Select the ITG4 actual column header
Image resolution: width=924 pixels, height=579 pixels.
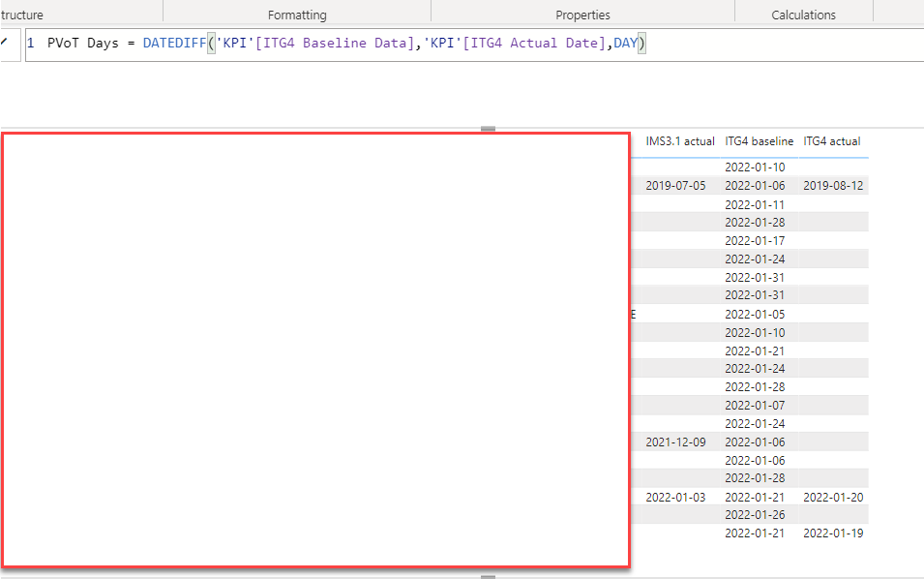pos(831,141)
